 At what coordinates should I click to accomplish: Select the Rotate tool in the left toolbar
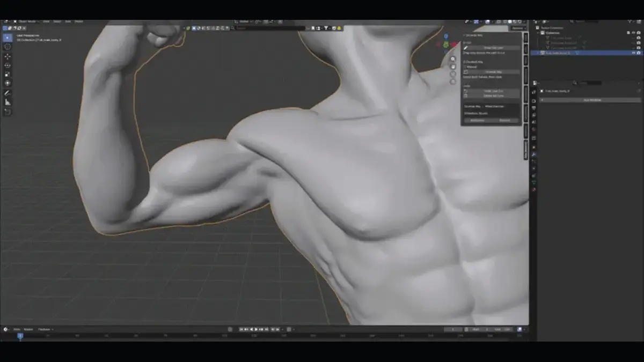point(8,65)
